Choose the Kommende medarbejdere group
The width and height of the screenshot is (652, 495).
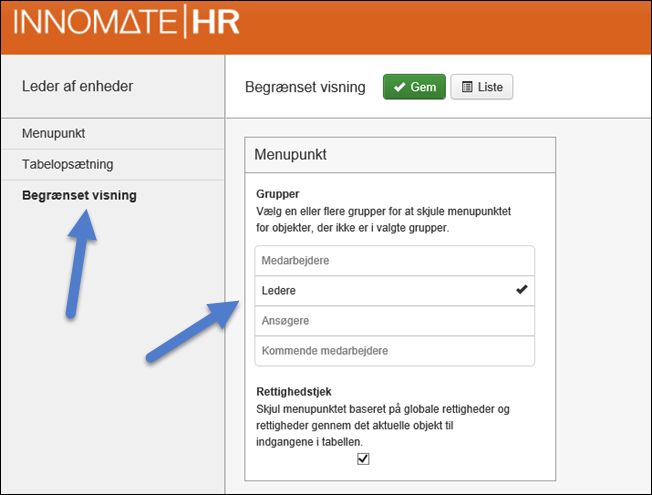(394, 351)
